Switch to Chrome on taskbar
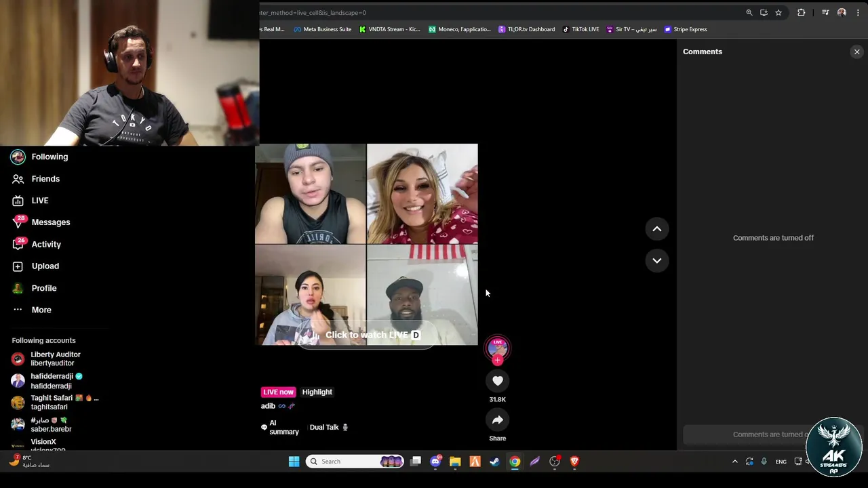This screenshot has height=488, width=868. (x=515, y=462)
